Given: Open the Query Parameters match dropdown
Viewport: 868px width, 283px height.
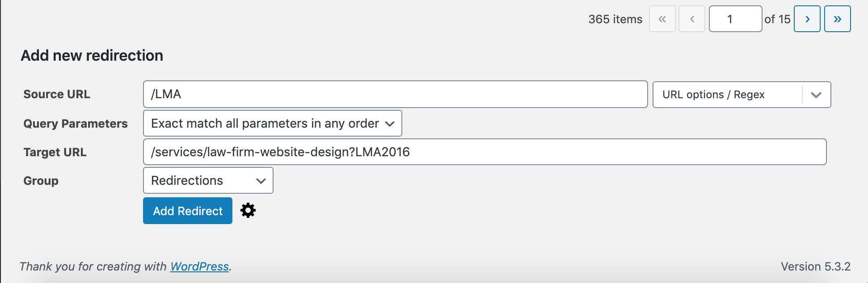Looking at the screenshot, I should pos(273,123).
